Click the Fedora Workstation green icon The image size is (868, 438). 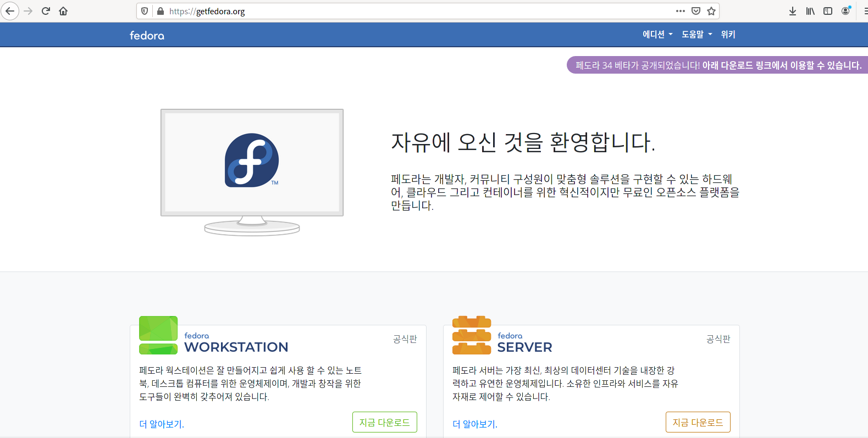158,335
